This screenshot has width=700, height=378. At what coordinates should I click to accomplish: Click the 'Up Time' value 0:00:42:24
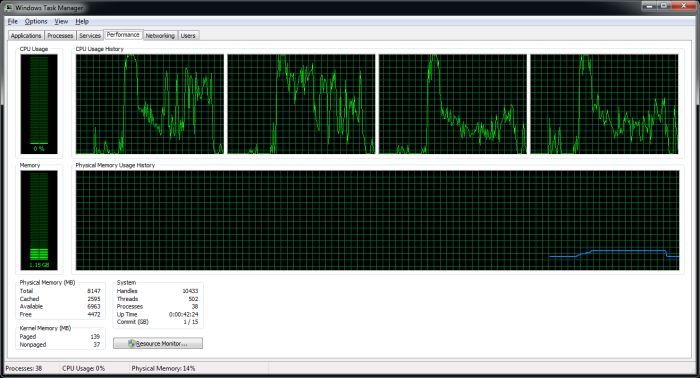pos(183,315)
